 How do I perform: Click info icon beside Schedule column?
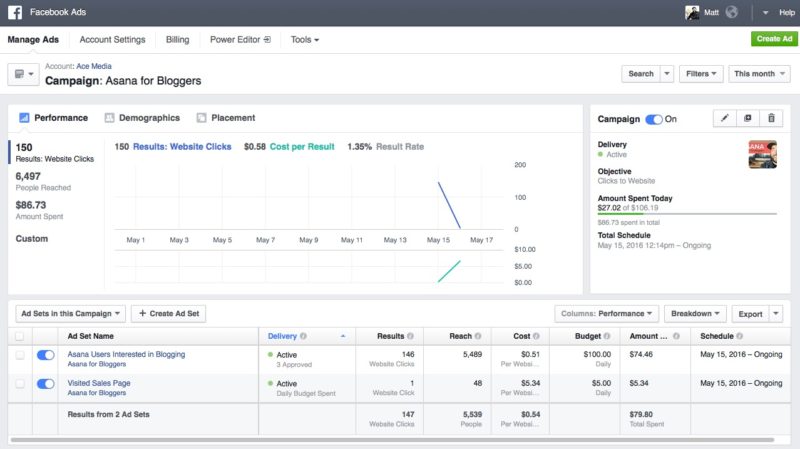click(x=739, y=336)
